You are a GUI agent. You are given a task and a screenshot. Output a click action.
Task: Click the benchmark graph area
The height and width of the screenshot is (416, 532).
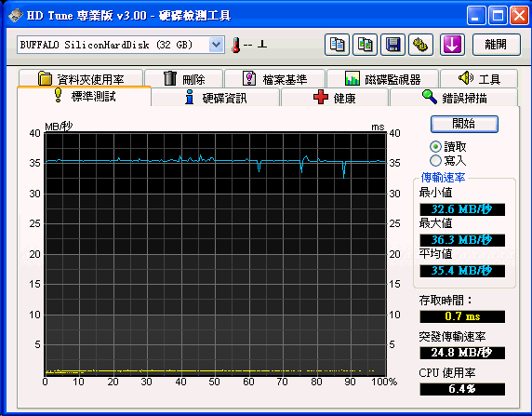[216, 254]
